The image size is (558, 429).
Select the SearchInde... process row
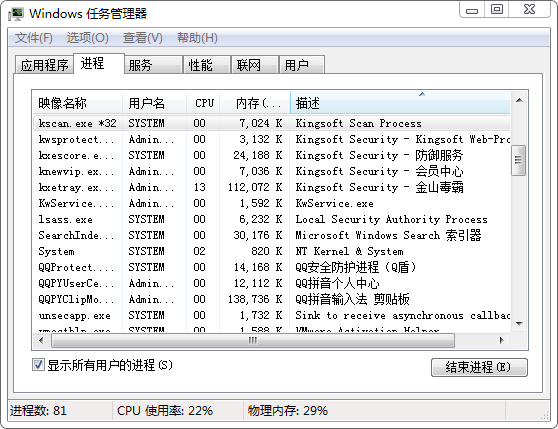coord(272,235)
